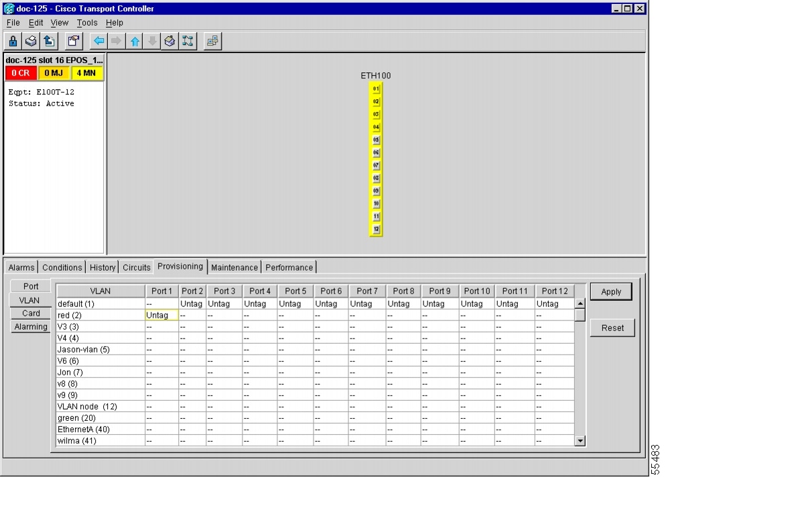
Task: Click the VLAN table scroll down arrow
Action: (x=580, y=441)
